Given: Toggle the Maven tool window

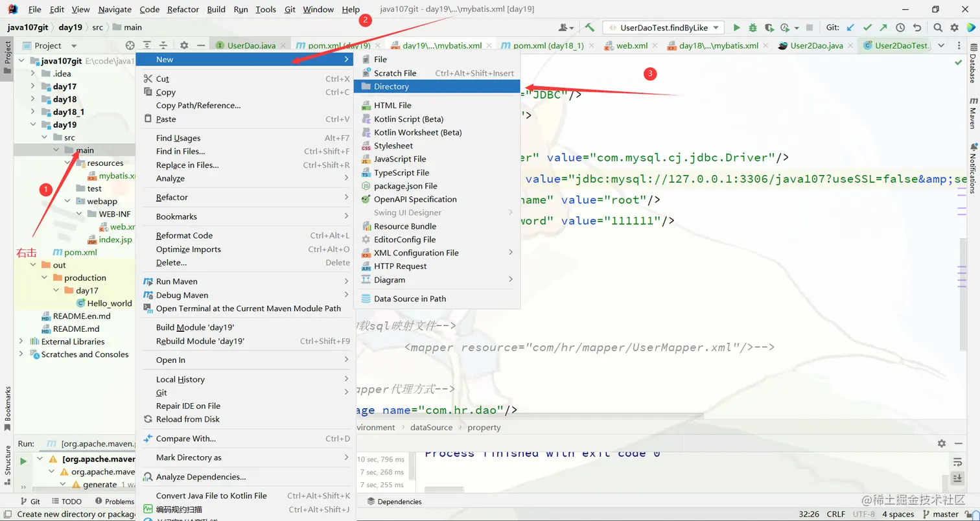Looking at the screenshot, I should [x=972, y=113].
